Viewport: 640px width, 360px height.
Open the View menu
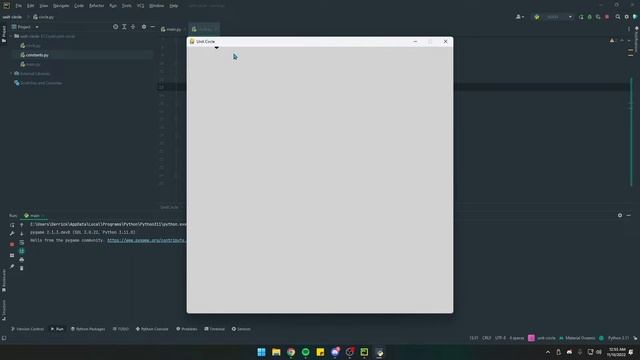coord(44,6)
